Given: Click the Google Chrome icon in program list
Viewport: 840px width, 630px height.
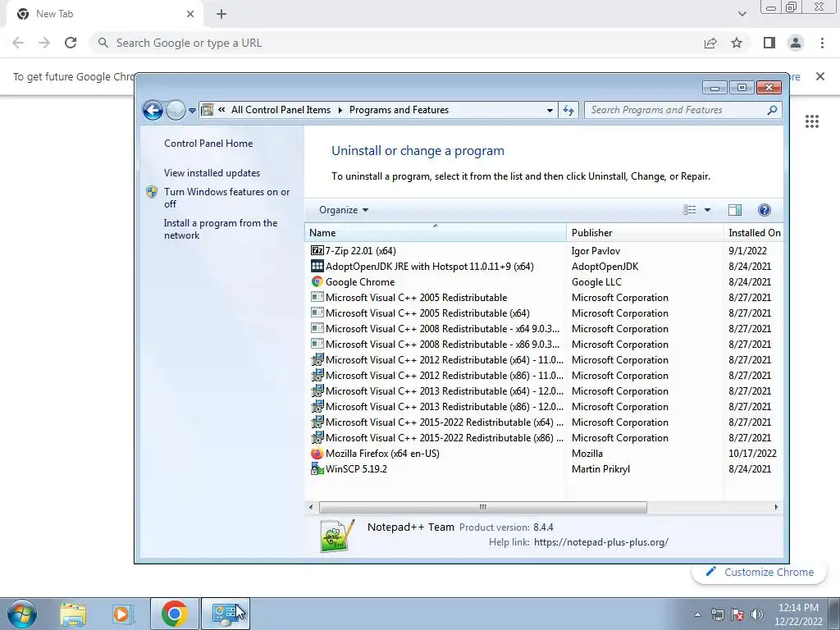Looking at the screenshot, I should pyautogui.click(x=317, y=281).
